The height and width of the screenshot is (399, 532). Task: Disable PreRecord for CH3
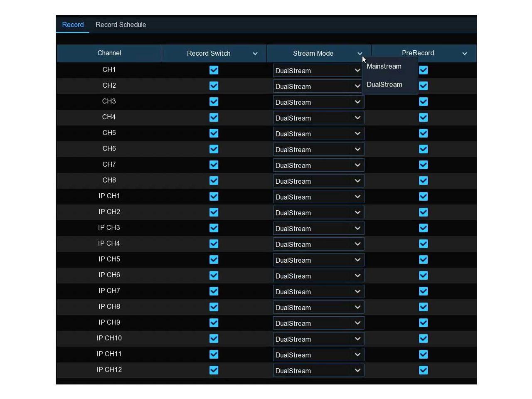click(x=423, y=102)
